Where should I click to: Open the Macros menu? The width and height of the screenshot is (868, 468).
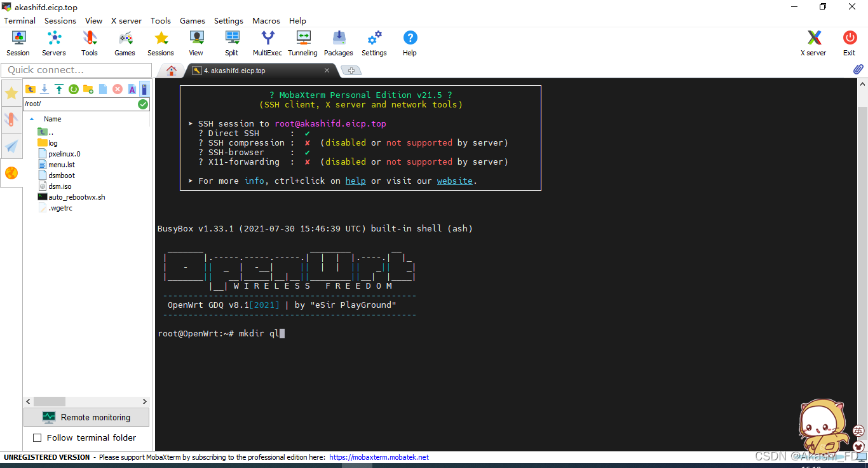click(266, 20)
